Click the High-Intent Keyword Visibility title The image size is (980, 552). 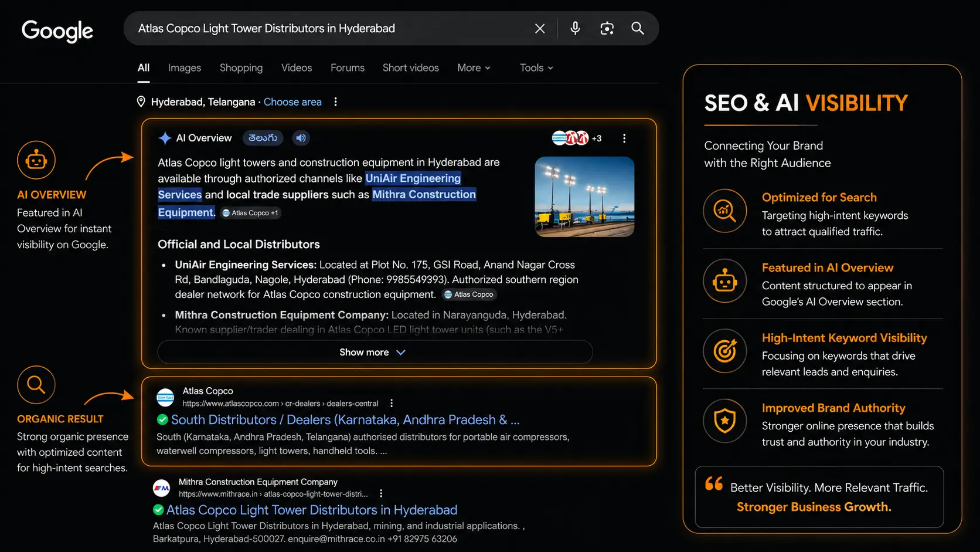click(845, 338)
